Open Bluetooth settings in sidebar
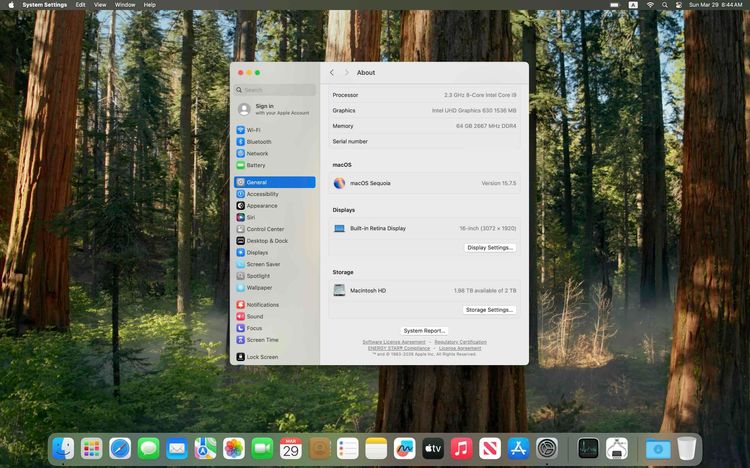Image resolution: width=750 pixels, height=468 pixels. click(x=275, y=142)
